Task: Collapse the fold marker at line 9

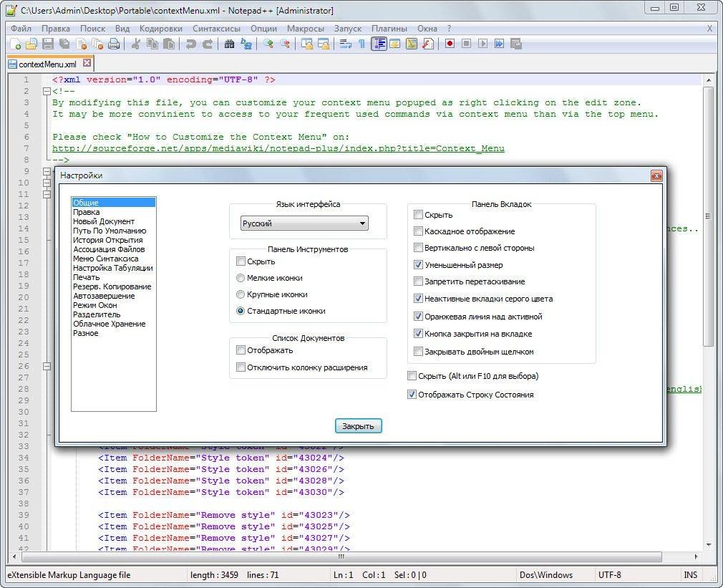Action: click(x=47, y=172)
